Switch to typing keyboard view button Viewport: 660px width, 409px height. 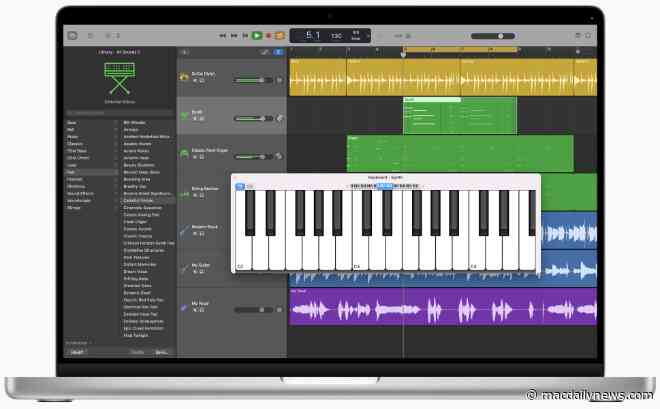click(250, 186)
